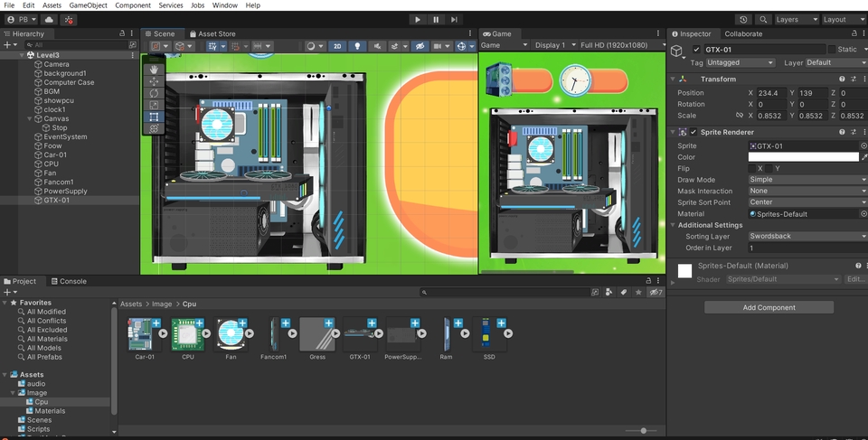Open the cloud services icon
The image size is (868, 440).
pos(49,19)
